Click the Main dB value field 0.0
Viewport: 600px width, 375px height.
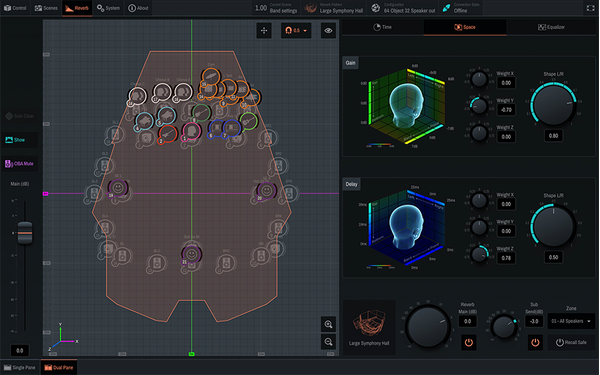coord(20,350)
